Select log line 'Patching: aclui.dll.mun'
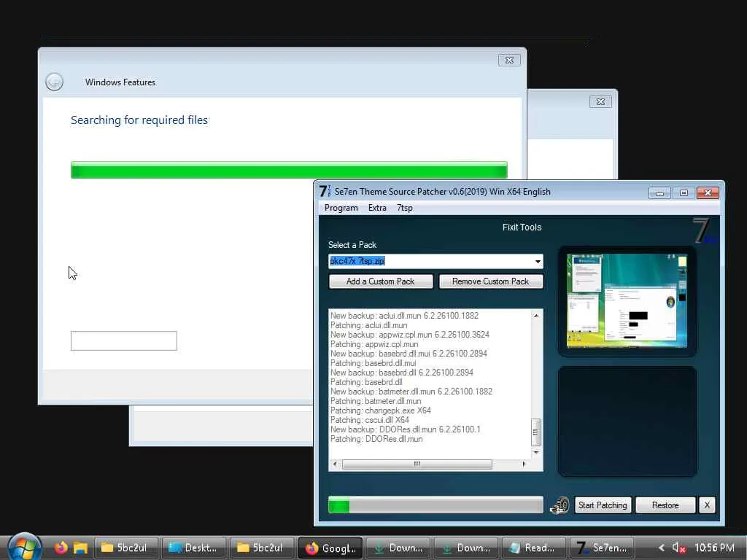Viewport: 747px width, 560px height. [x=368, y=325]
